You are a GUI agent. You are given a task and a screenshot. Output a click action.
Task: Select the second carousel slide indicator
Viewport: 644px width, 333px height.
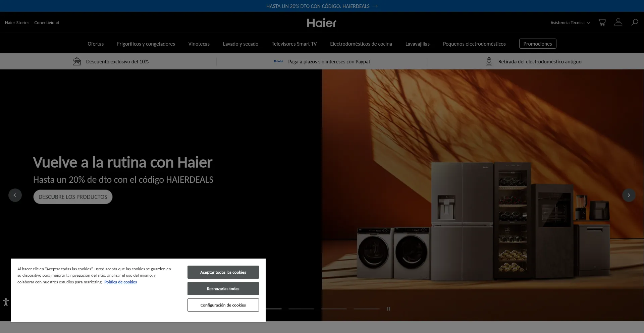click(x=301, y=309)
